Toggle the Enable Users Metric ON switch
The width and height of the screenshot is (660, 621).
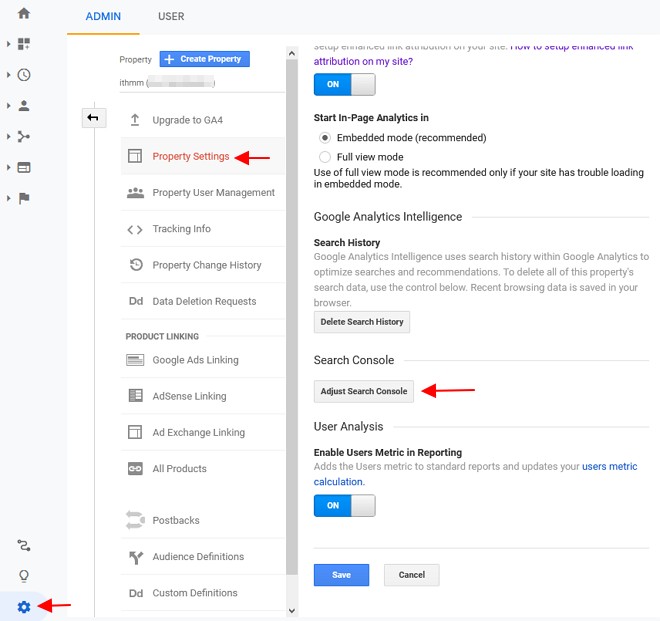point(344,505)
